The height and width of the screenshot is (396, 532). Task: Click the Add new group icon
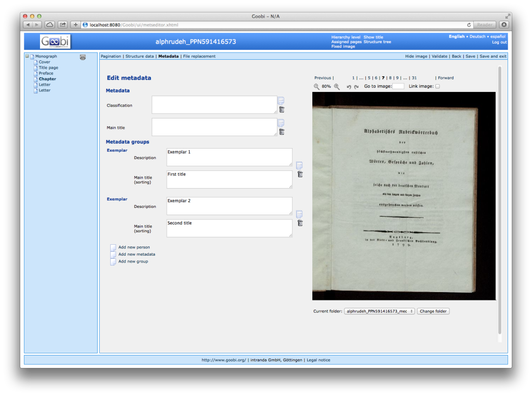coord(113,261)
